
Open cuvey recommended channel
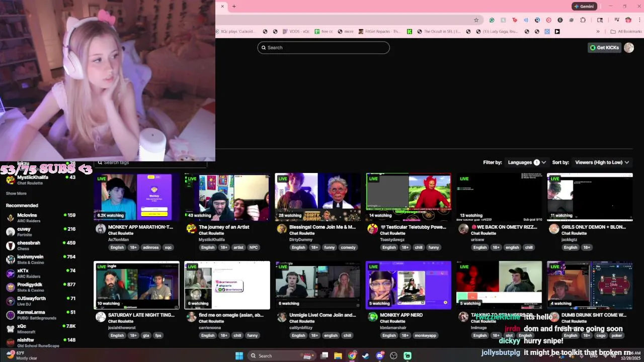[x=40, y=231]
